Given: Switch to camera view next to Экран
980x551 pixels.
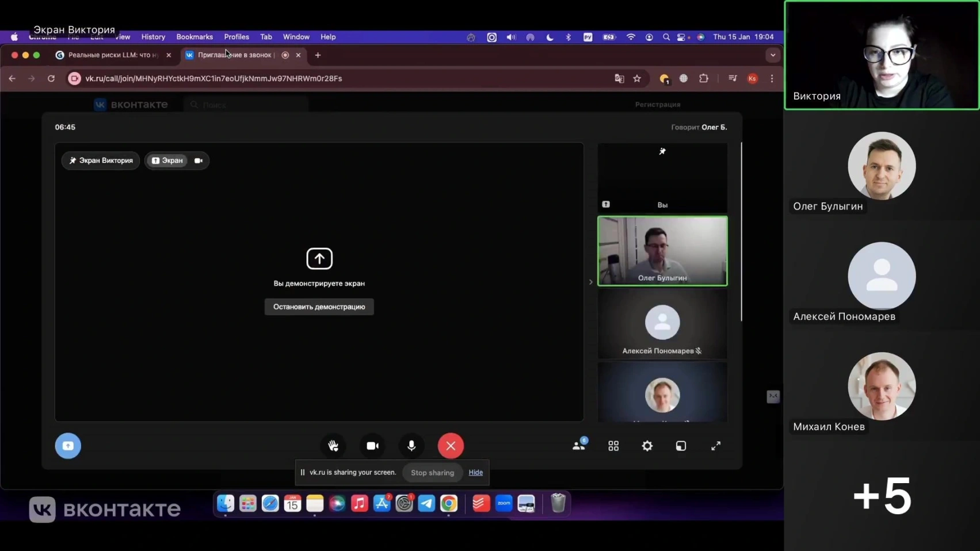Looking at the screenshot, I should [199, 160].
